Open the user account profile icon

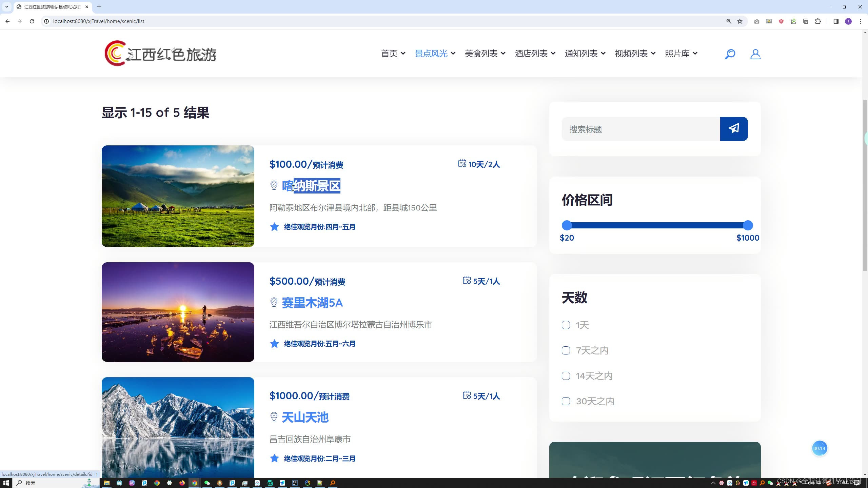click(755, 54)
